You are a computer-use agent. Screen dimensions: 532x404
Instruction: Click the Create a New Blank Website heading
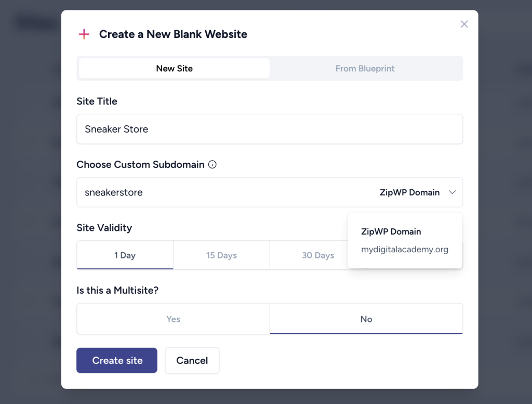[x=173, y=34]
